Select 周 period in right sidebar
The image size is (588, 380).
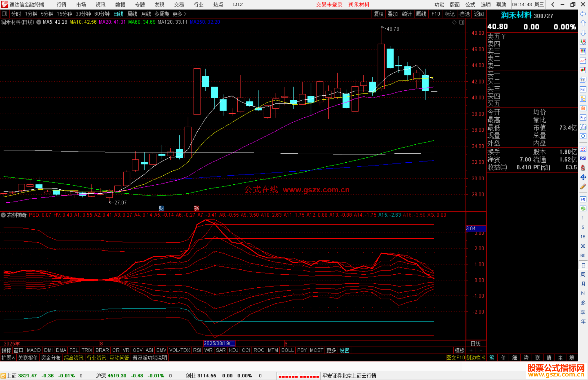[x=583, y=274]
